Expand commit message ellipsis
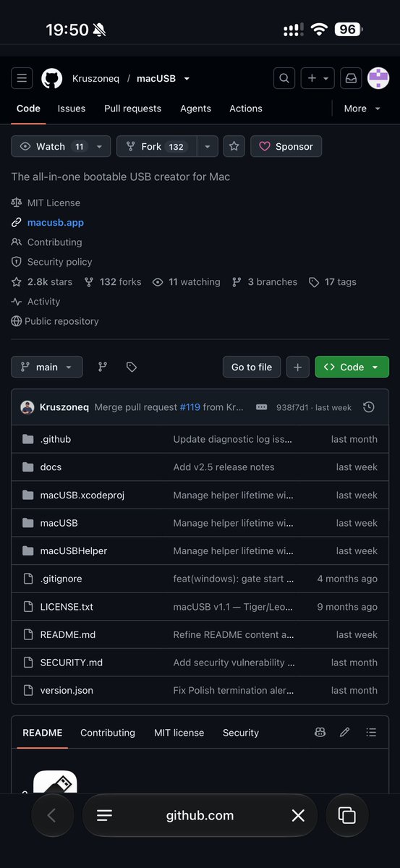Screen dimensions: 400x868 pyautogui.click(x=261, y=407)
